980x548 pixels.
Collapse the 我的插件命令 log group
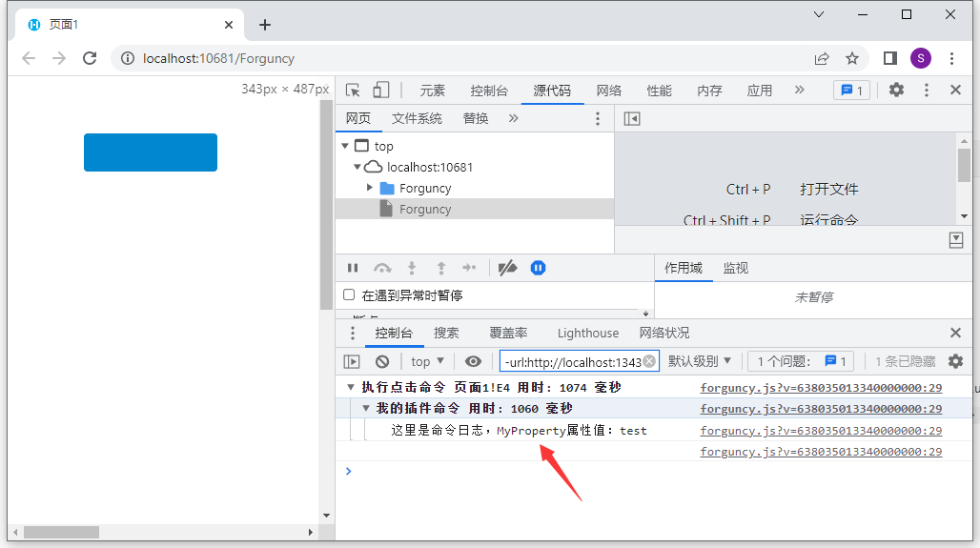pyautogui.click(x=366, y=408)
